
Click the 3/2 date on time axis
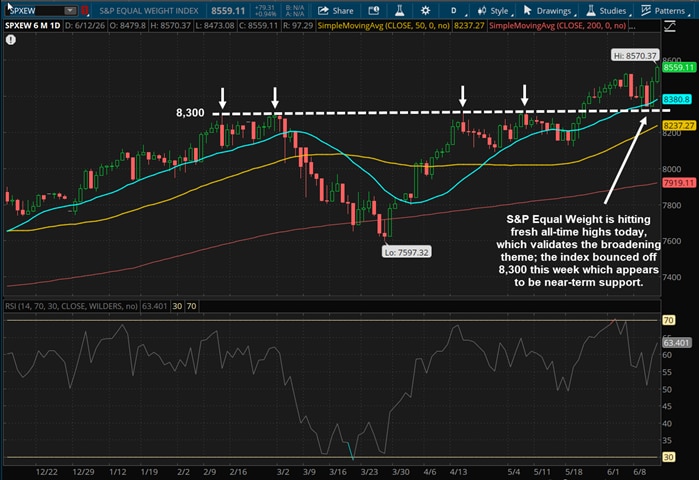[x=283, y=472]
